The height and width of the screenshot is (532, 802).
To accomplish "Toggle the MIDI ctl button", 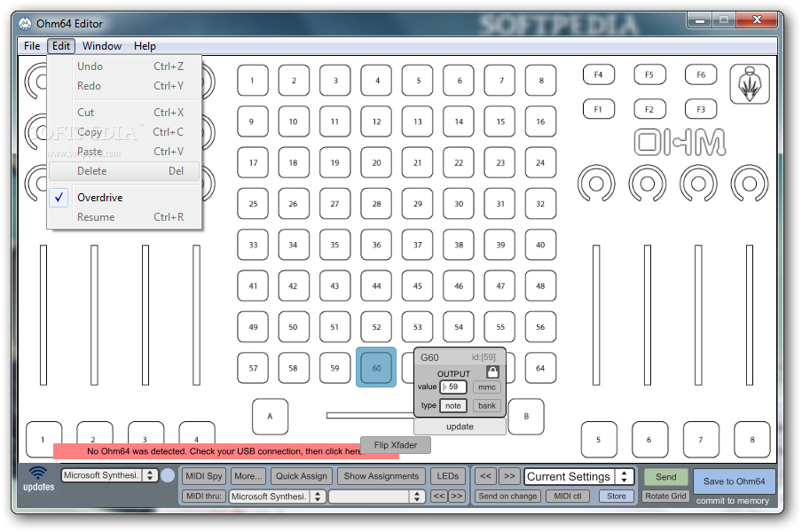I will 567,496.
